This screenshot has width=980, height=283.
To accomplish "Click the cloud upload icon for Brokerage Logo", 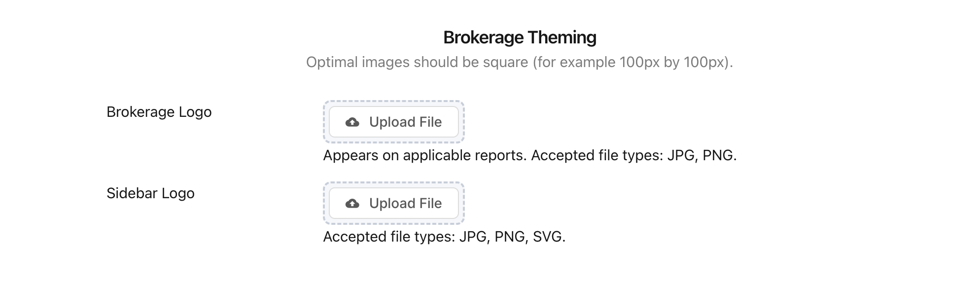I will [x=352, y=122].
